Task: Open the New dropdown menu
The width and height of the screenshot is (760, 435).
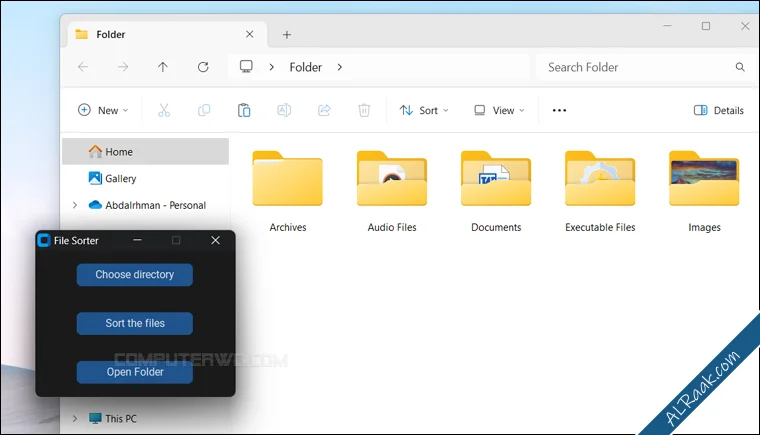Action: click(103, 110)
